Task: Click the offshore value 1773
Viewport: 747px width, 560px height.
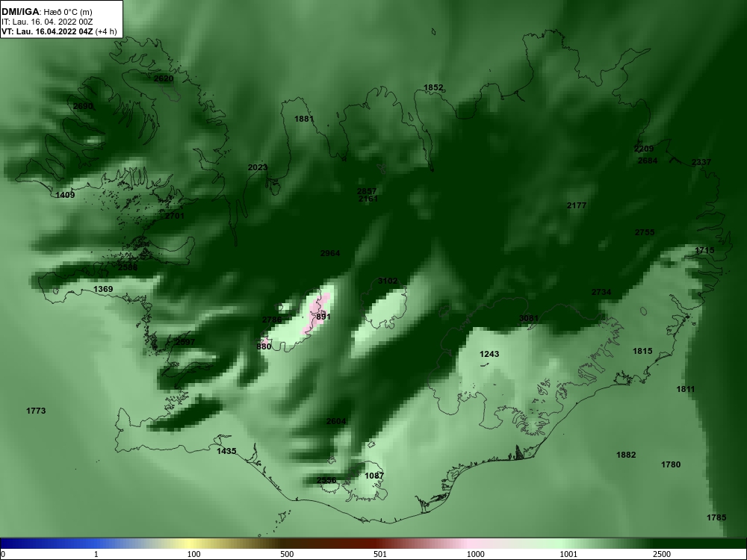Action: [x=36, y=411]
